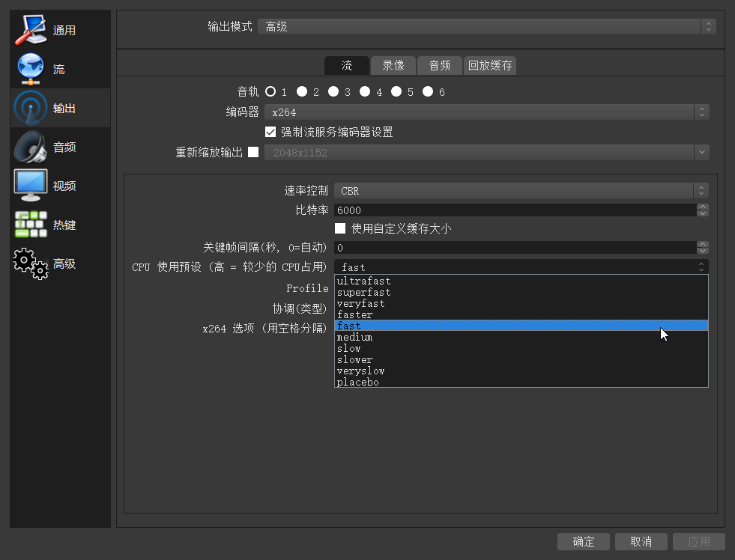Image resolution: width=735 pixels, height=560 pixels.
Task: Switch to the 录像 recording tab
Action: click(393, 66)
